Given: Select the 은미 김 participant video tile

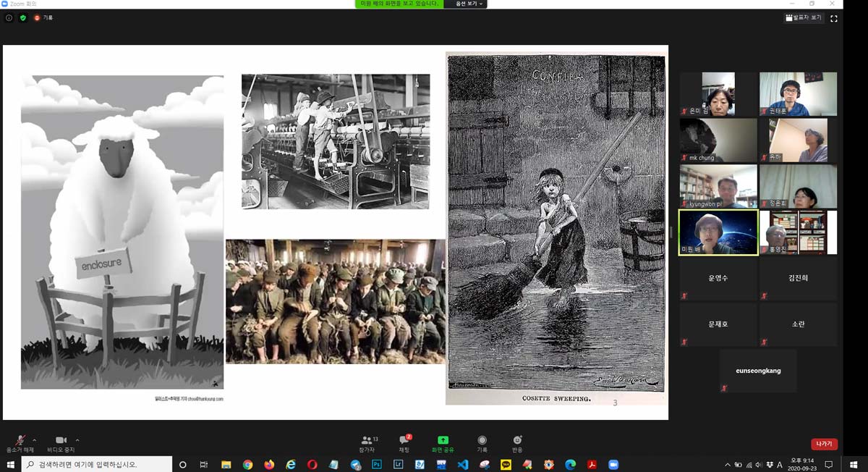Looking at the screenshot, I should [x=718, y=94].
